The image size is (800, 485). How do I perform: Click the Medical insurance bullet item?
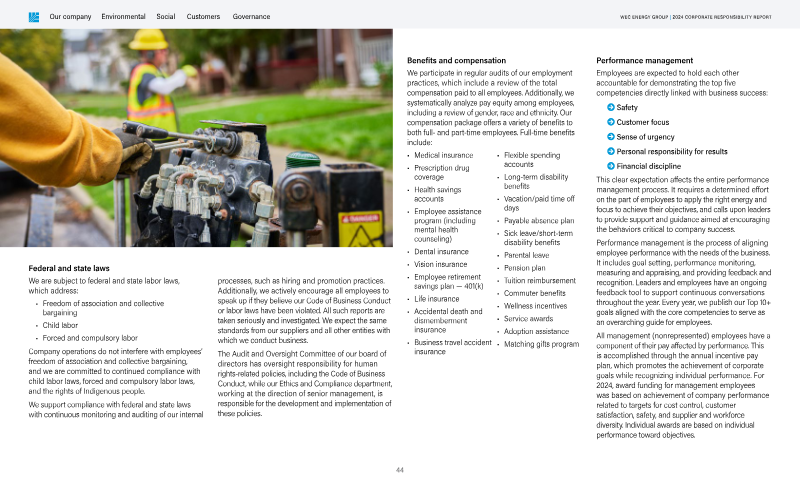pos(443,156)
